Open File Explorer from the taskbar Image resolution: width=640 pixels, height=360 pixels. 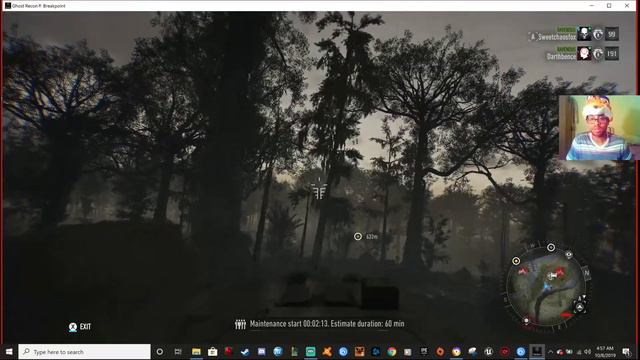[x=196, y=351]
